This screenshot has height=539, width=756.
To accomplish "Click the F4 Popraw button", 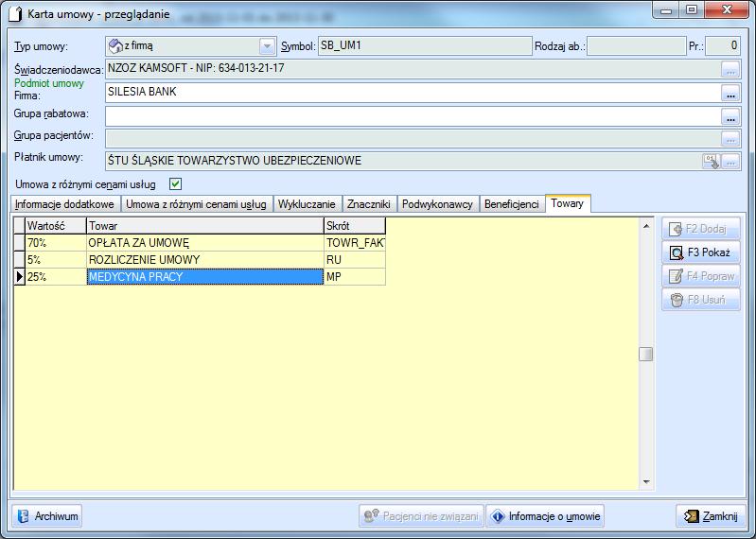I will (701, 276).
